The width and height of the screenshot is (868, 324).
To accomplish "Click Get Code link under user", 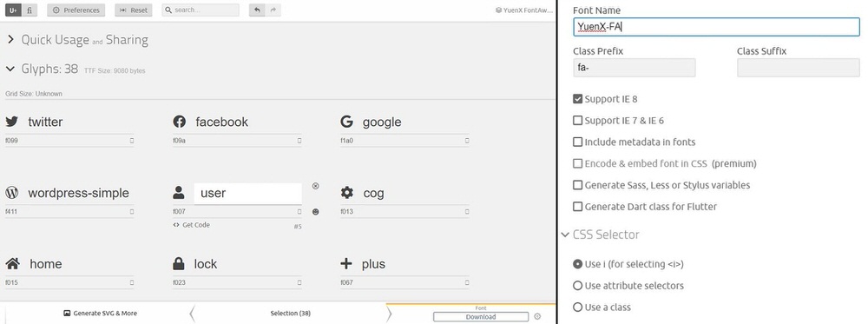I will [192, 225].
